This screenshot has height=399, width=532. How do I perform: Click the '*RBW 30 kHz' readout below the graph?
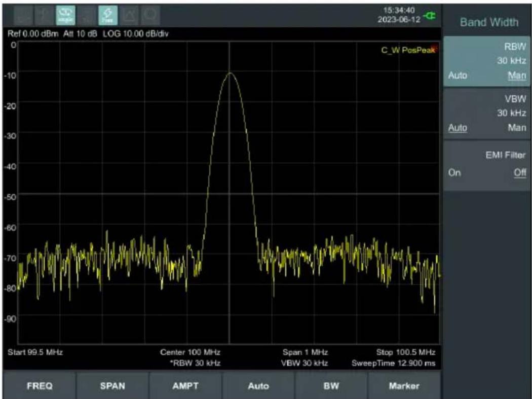pyautogui.click(x=195, y=363)
